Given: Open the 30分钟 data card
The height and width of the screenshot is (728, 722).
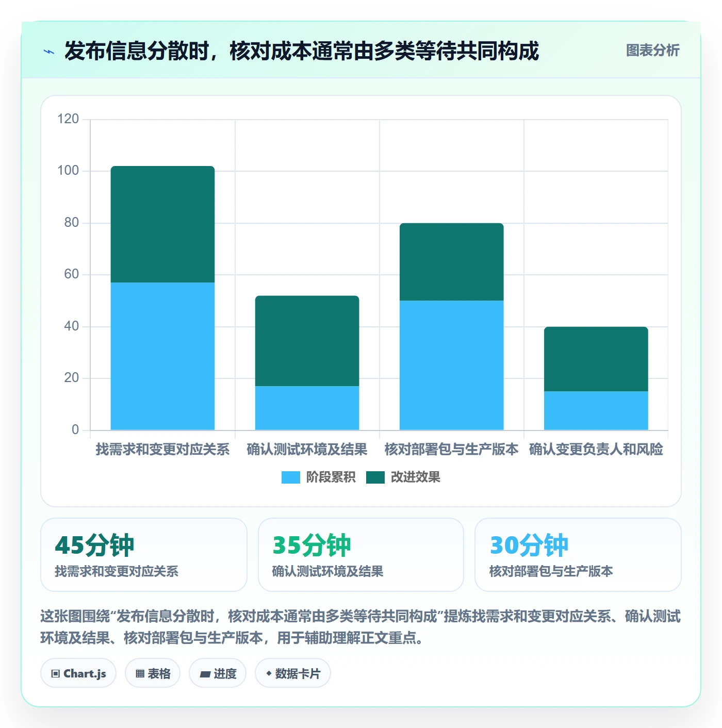Looking at the screenshot, I should click(x=578, y=555).
